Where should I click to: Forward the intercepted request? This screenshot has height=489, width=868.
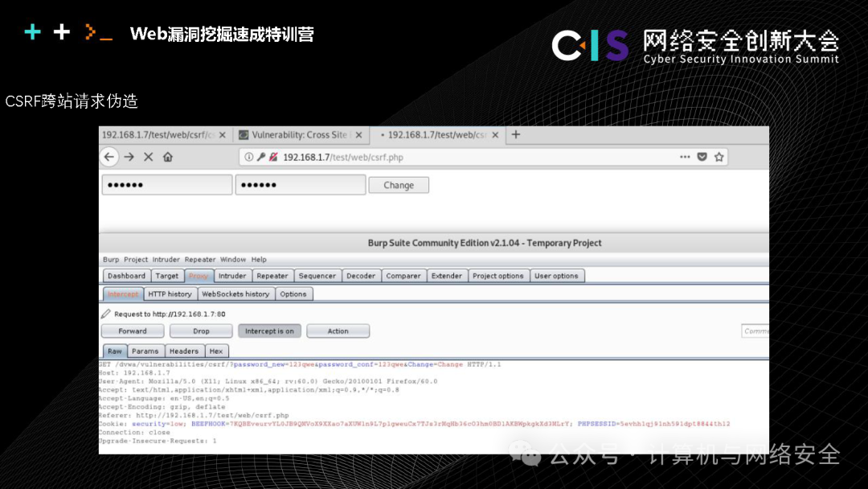pyautogui.click(x=133, y=331)
